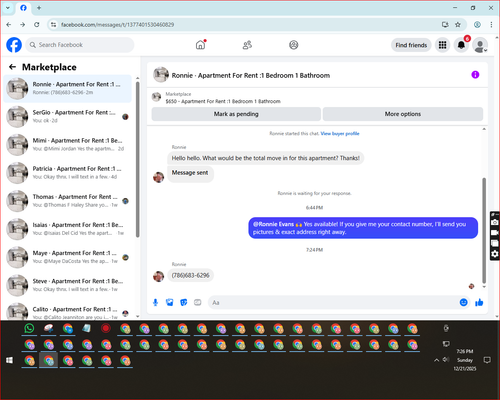The image size is (500, 400).
Task: Click More options button
Action: (x=403, y=114)
